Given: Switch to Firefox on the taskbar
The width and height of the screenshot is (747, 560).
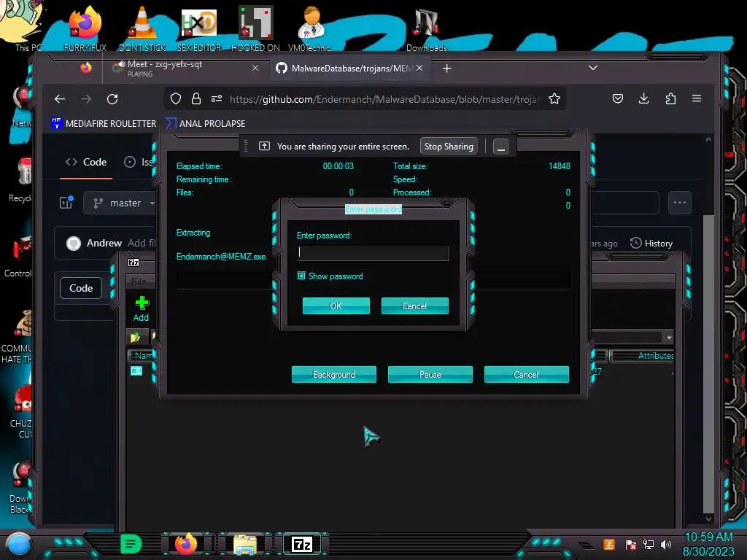Looking at the screenshot, I should pos(186,543).
